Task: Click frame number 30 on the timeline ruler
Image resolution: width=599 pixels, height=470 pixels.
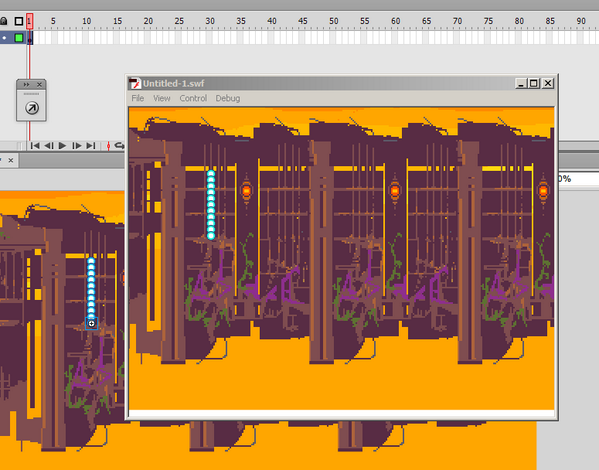Action: click(x=210, y=21)
